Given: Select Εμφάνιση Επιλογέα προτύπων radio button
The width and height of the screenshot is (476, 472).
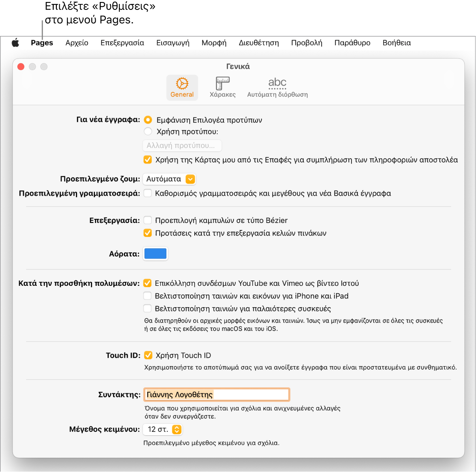Looking at the screenshot, I should pos(148,120).
